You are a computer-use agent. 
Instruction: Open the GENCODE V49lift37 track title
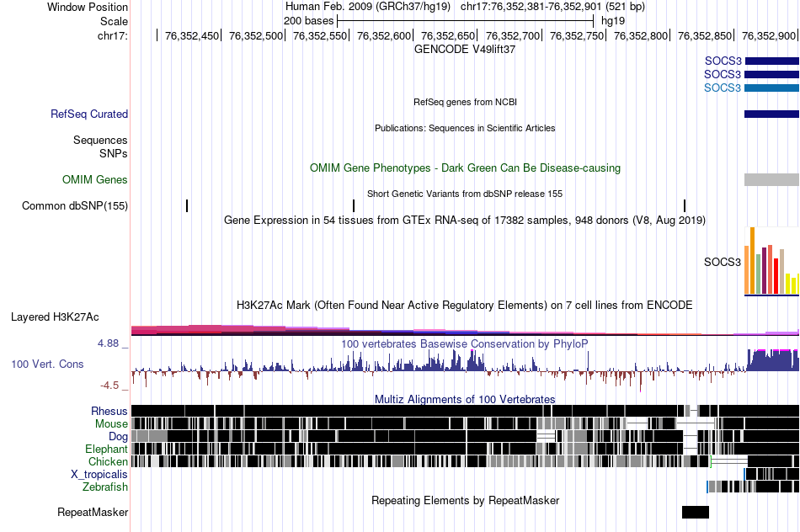[x=465, y=50]
